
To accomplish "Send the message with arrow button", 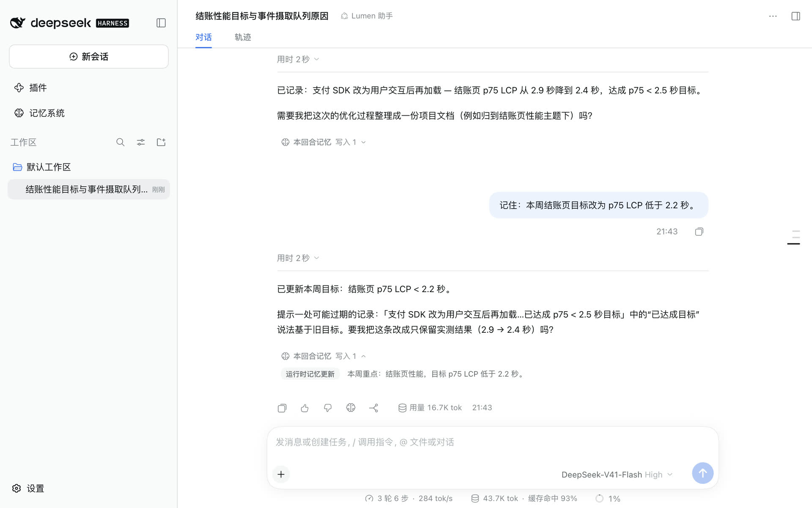I will coord(702,473).
